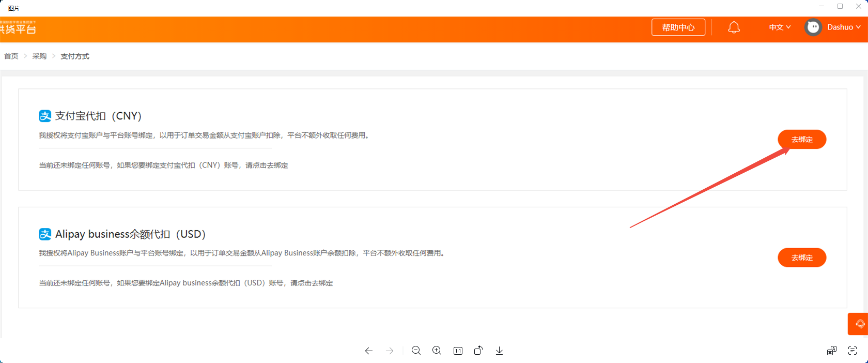Click 帮助中心 help center button
868x363 pixels.
tap(678, 27)
